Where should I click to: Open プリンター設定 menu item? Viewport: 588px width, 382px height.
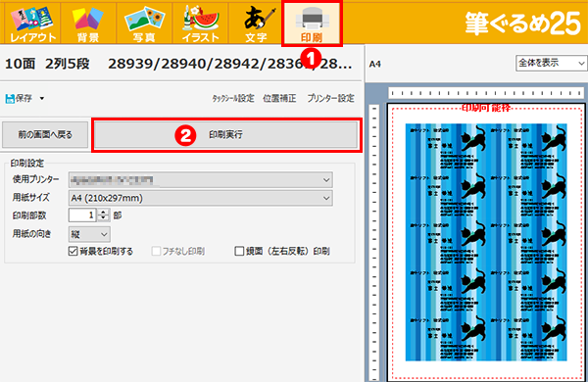(x=331, y=99)
